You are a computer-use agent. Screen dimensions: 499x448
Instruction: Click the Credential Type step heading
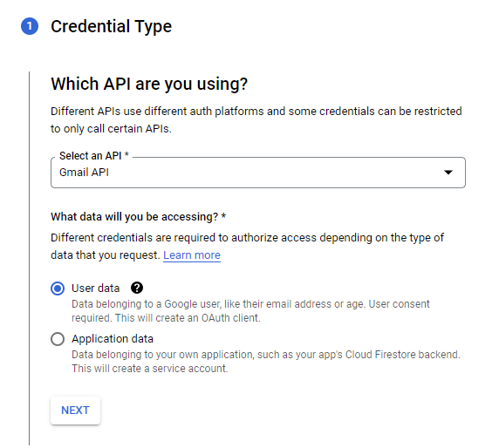111,26
